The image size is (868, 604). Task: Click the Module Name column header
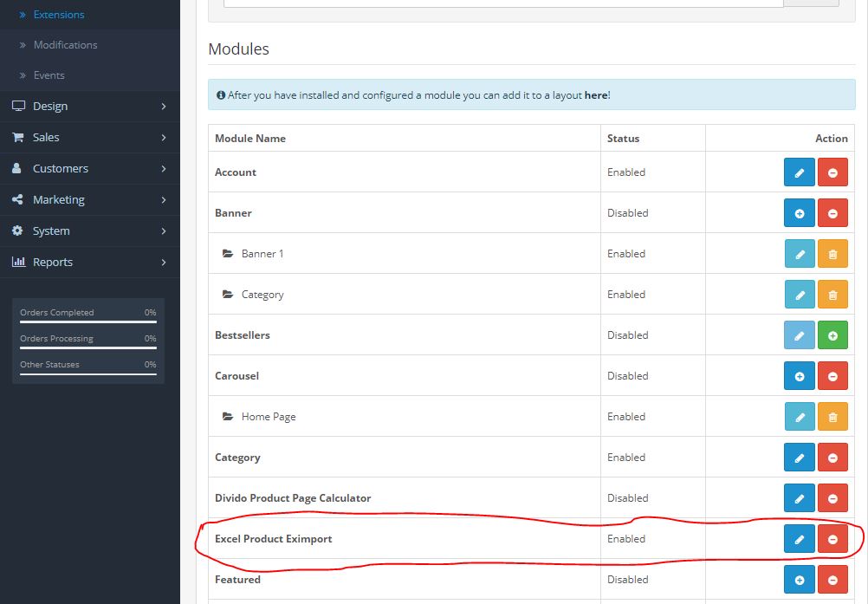[250, 139]
